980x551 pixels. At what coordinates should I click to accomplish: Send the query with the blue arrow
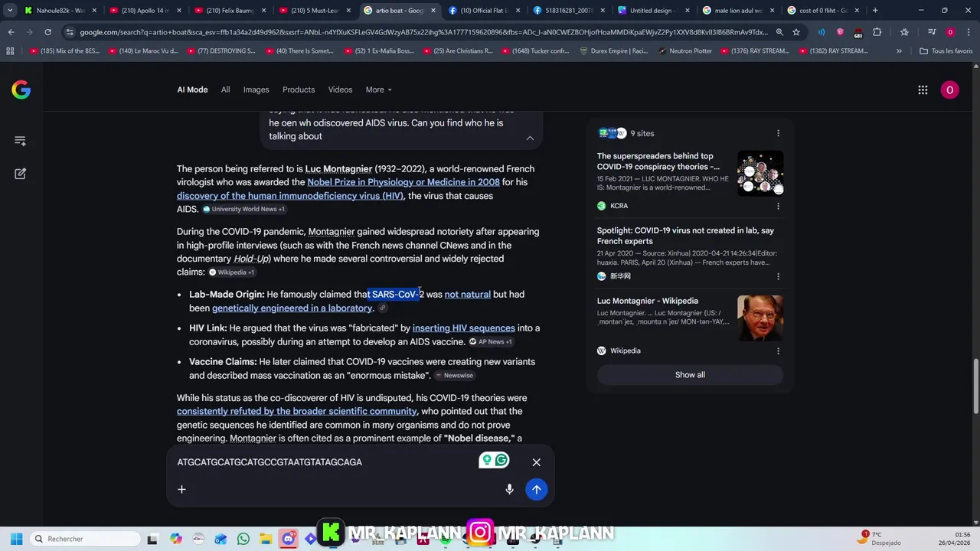click(x=536, y=490)
